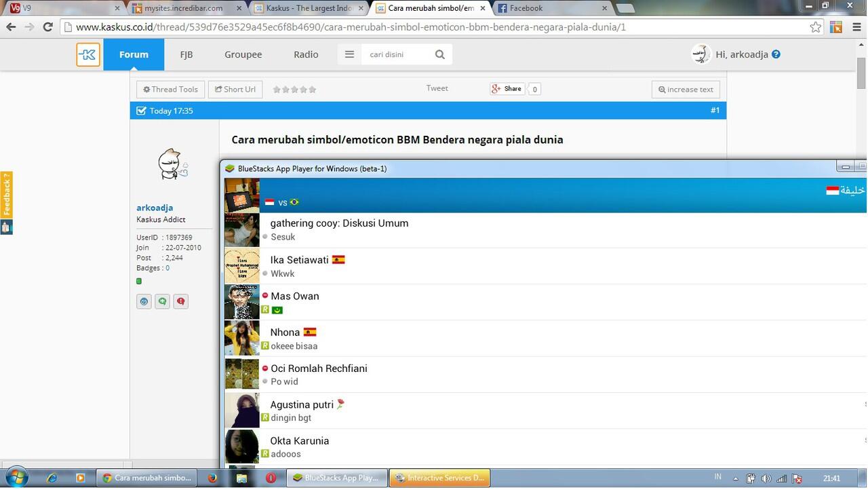Select Nhona chat row
Viewport: 868px width, 490px height.
coord(545,338)
